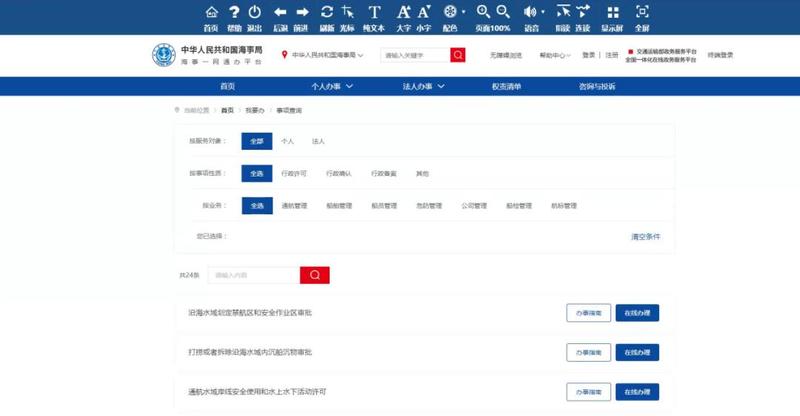Expand the 中华人民共和国海事局 location dropdown
800x416 pixels.
pos(323,55)
